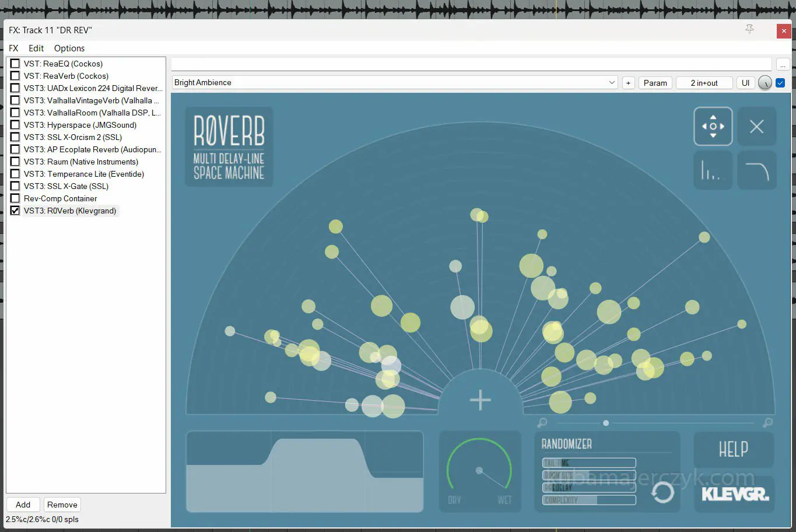Pin the FX window on top
The width and height of the screenshot is (796, 532).
[750, 30]
